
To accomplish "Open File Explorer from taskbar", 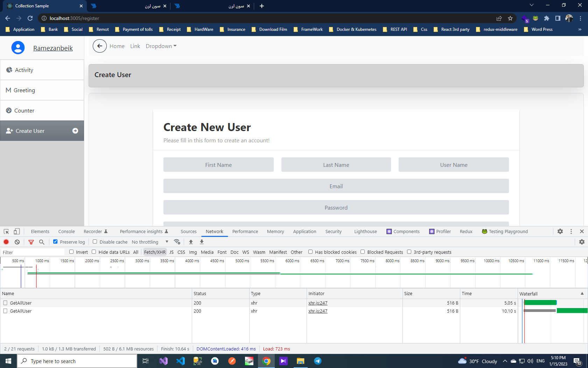I will [301, 361].
